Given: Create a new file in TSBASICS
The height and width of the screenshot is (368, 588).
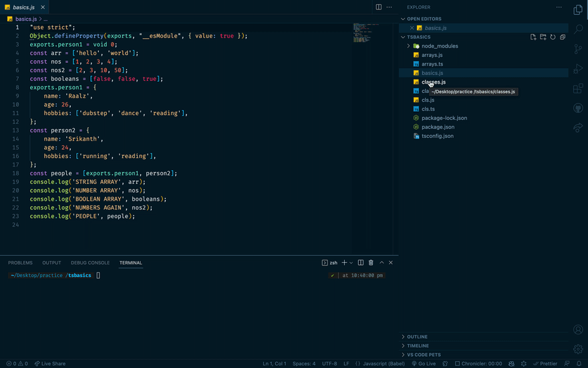Looking at the screenshot, I should 533,37.
